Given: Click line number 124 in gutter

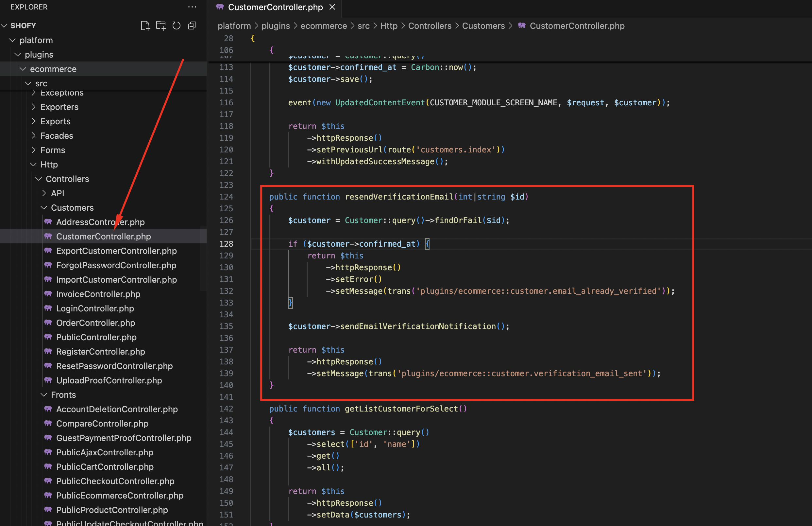Looking at the screenshot, I should 226,196.
